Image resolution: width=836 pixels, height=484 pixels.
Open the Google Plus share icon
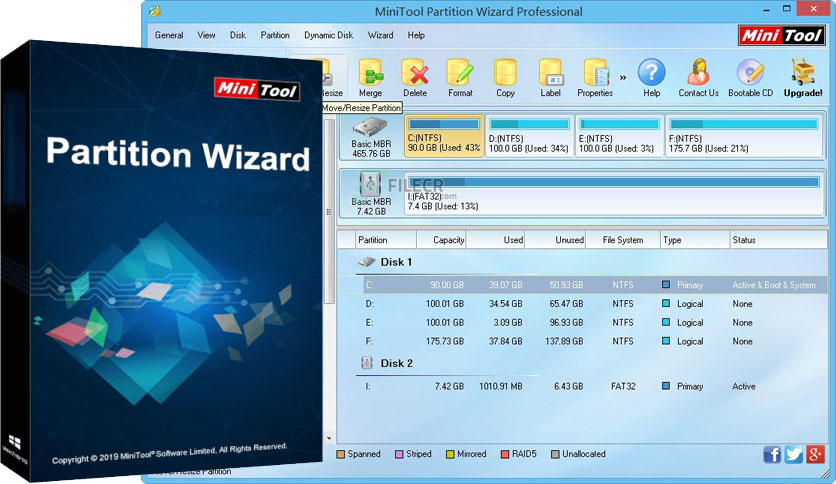815,454
